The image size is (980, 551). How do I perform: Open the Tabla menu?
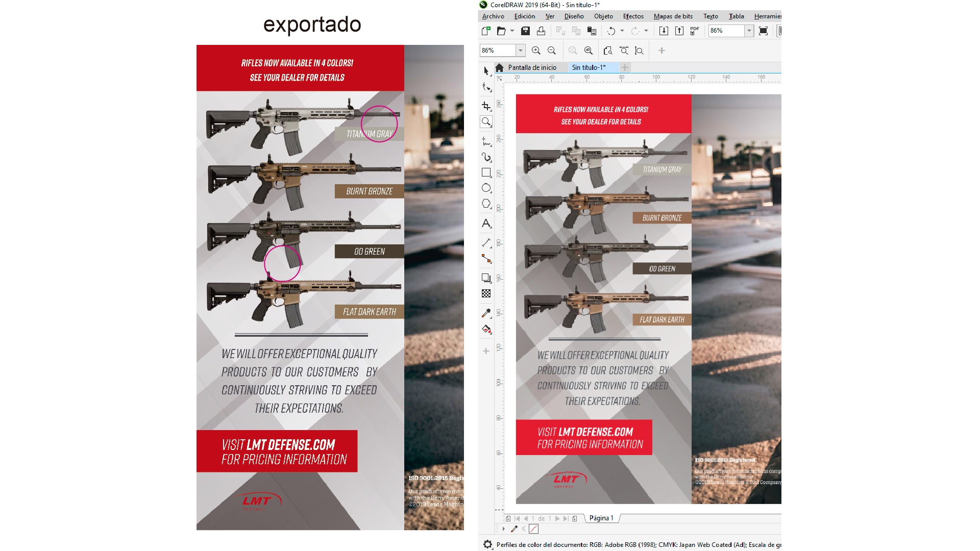(x=736, y=16)
